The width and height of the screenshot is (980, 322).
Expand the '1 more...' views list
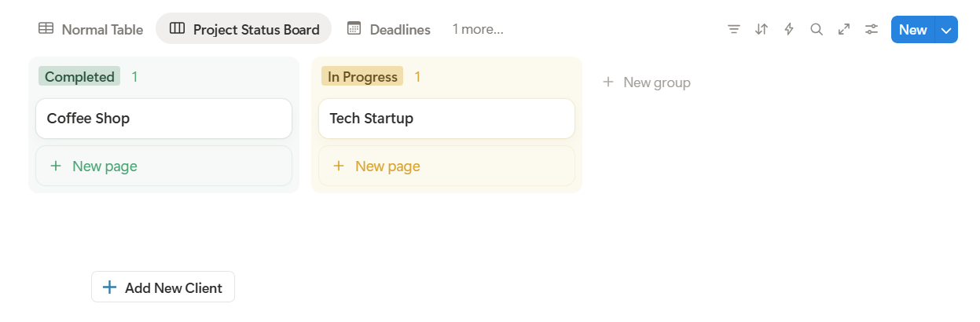click(x=478, y=30)
